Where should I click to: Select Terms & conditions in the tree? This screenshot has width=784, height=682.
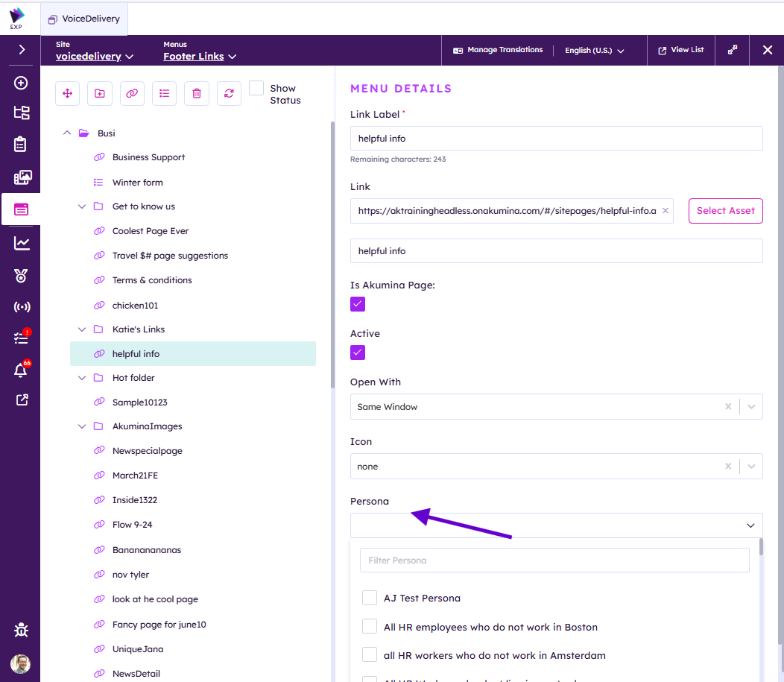152,280
